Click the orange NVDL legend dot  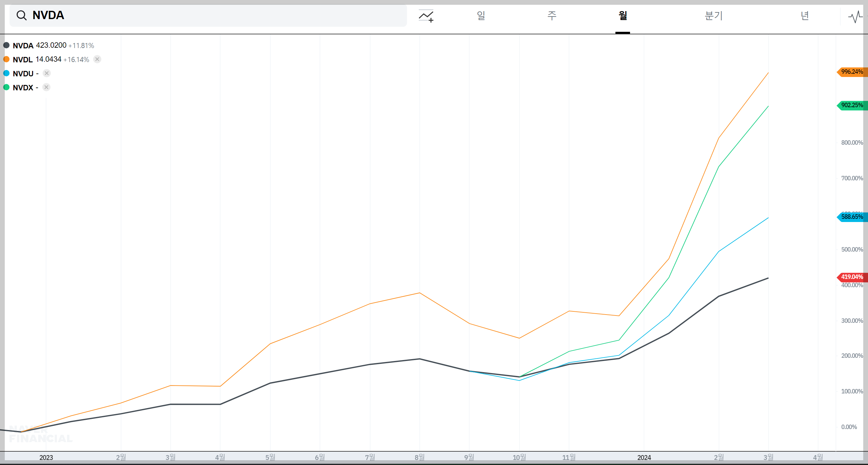[x=6, y=59]
